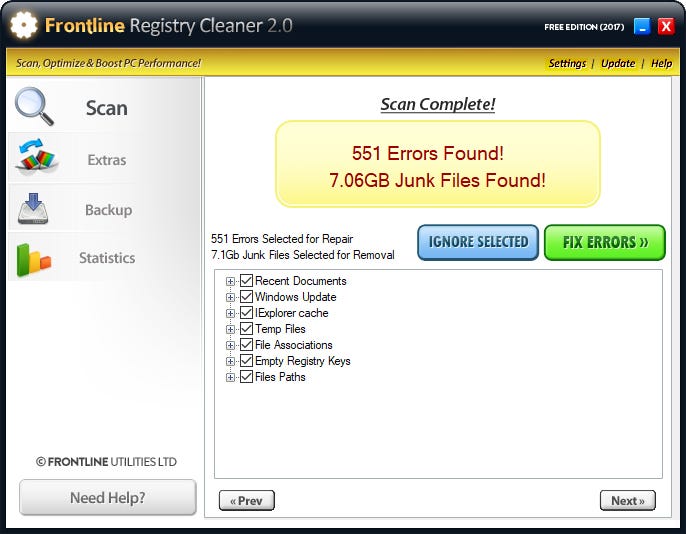Click the magnifying glass Scan icon

click(34, 106)
